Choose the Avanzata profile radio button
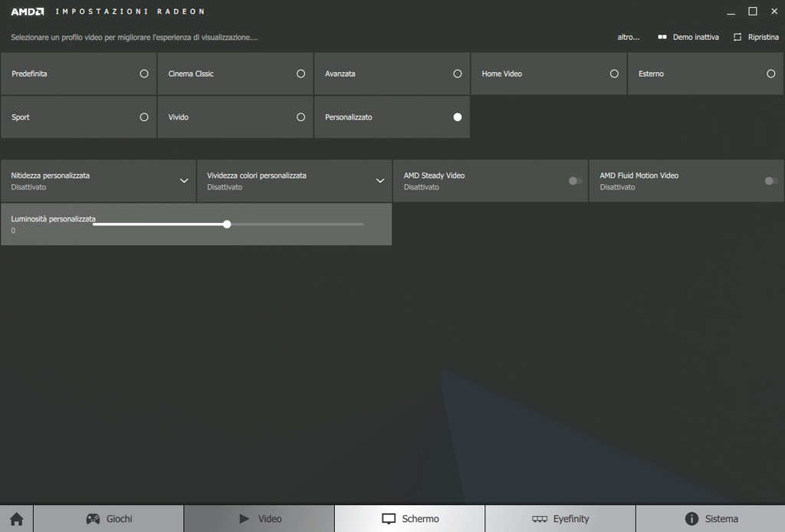This screenshot has height=532, width=785. 458,74
